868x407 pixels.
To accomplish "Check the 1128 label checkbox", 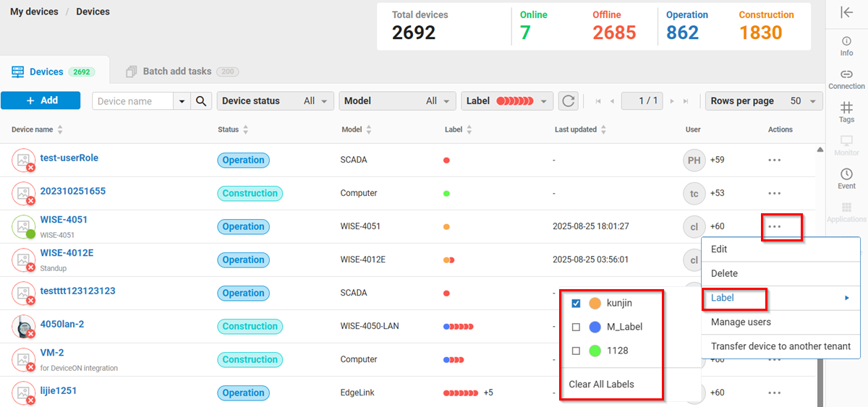I will coord(576,351).
